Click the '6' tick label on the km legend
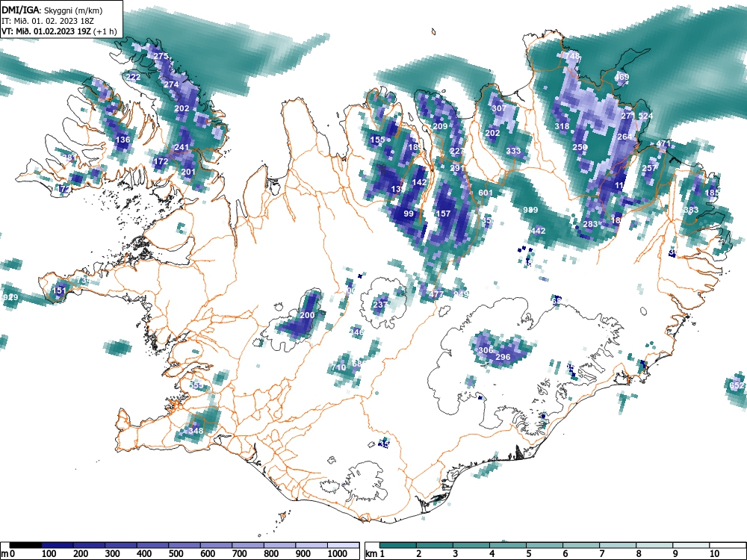 [x=565, y=554]
